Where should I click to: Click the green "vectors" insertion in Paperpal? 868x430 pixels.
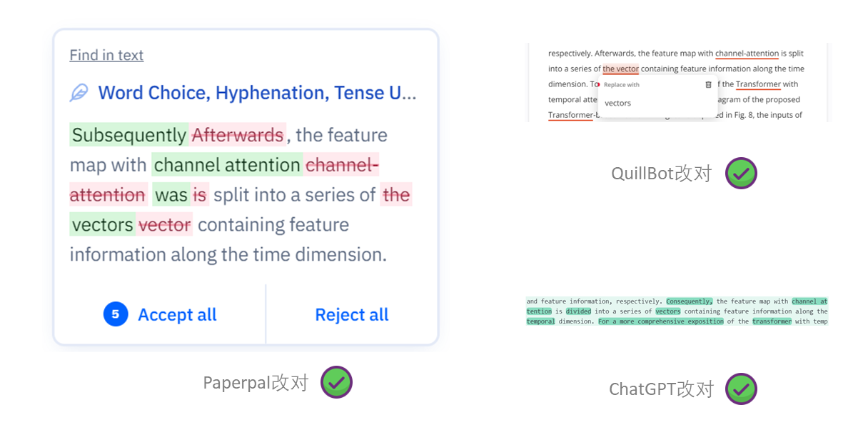(x=103, y=225)
